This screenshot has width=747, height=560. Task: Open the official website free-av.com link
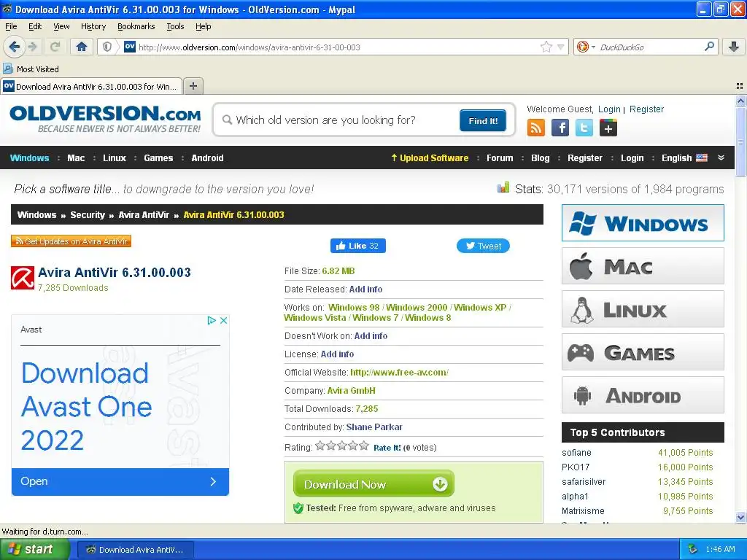399,373
